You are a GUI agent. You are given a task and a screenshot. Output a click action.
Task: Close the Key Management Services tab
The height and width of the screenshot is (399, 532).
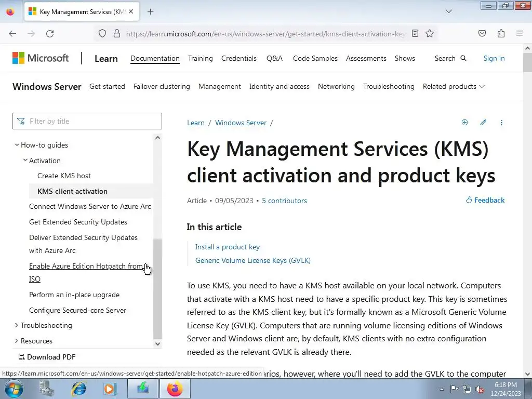(131, 11)
